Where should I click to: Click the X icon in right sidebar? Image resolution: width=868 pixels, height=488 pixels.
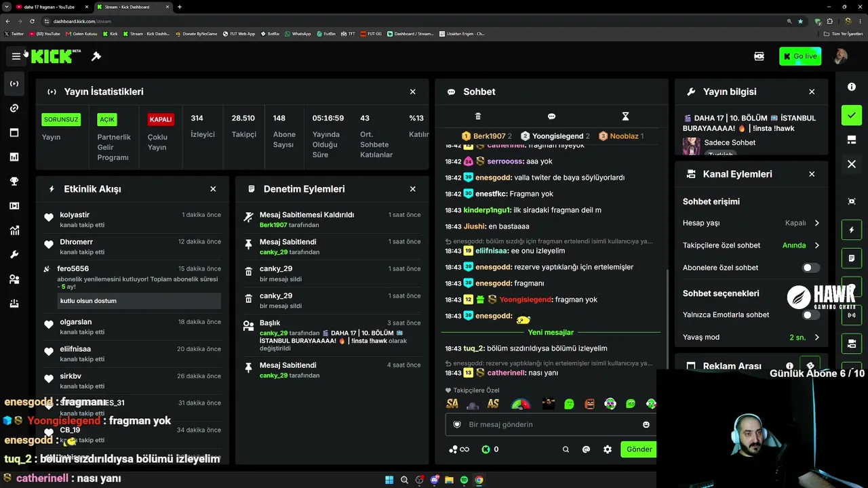(852, 164)
